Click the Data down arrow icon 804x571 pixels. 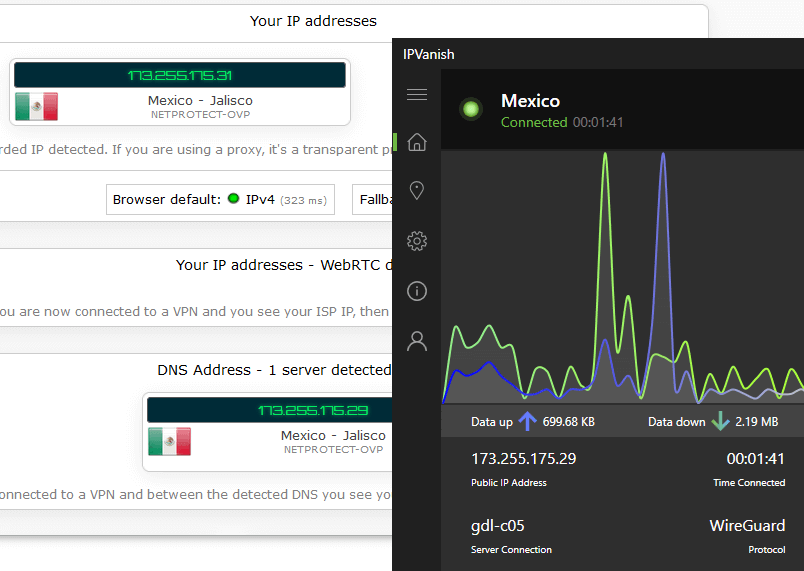click(x=720, y=421)
